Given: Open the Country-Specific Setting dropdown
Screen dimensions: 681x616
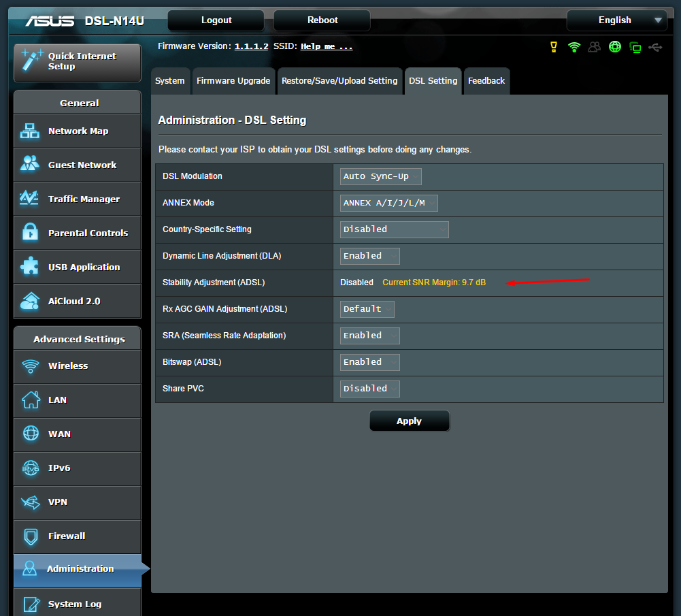Looking at the screenshot, I should 395,229.
